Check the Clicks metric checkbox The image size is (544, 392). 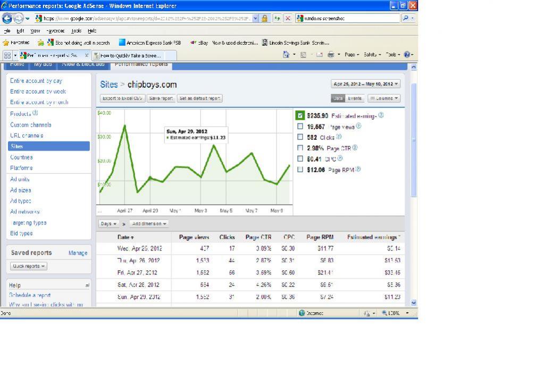(300, 137)
